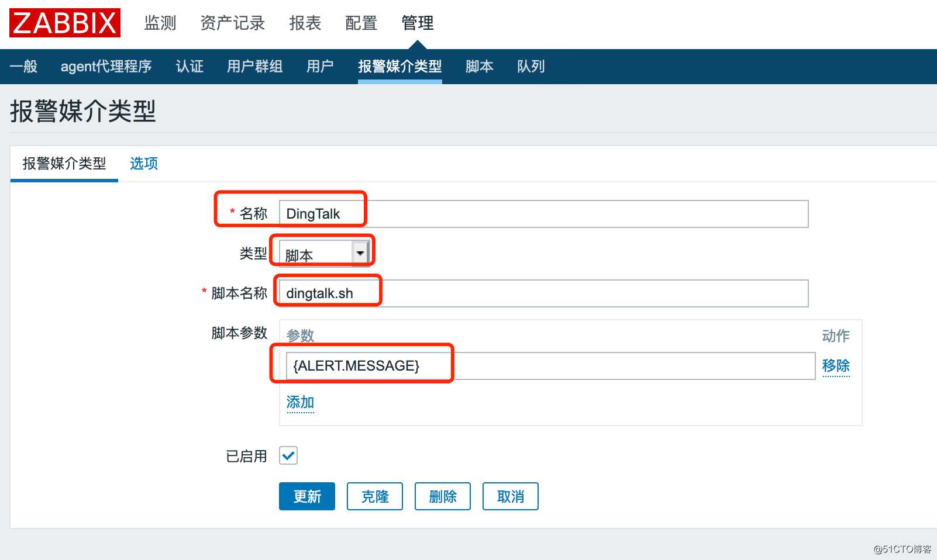Click the 已启用 label
Image resolution: width=937 pixels, height=560 pixels.
coord(246,456)
